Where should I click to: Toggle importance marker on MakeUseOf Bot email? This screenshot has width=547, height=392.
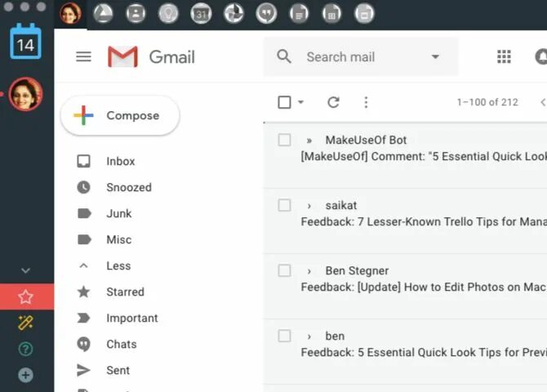click(309, 140)
